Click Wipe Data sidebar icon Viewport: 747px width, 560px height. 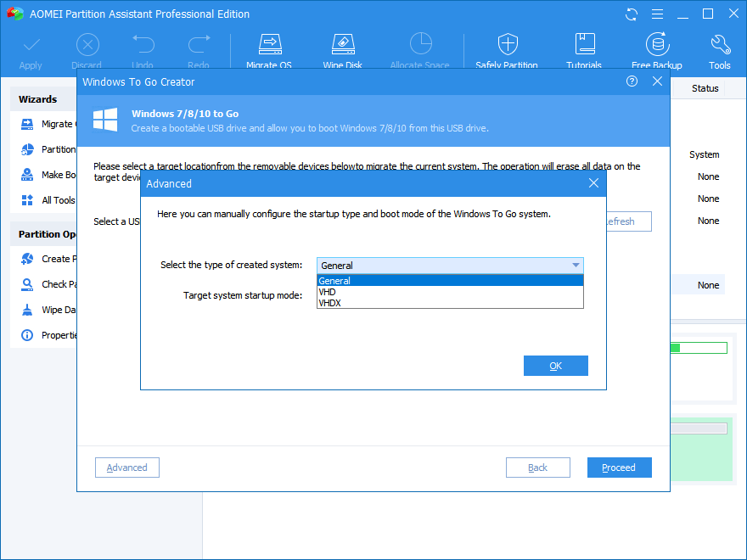27,310
